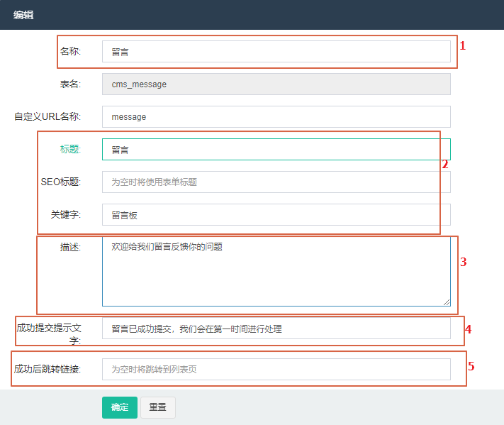This screenshot has width=504, height=425.
Task: Click the disabled 表名 field cms_message
Action: (276, 84)
